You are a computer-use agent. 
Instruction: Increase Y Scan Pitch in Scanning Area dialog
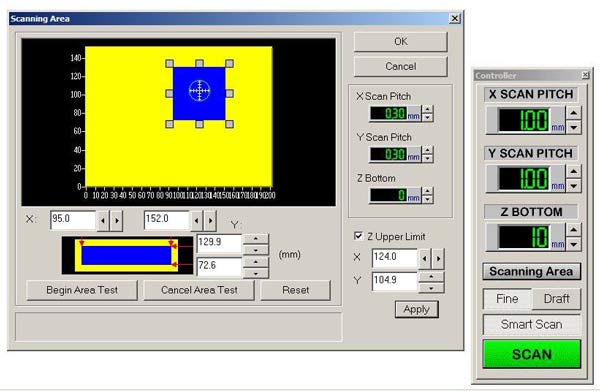427,150
